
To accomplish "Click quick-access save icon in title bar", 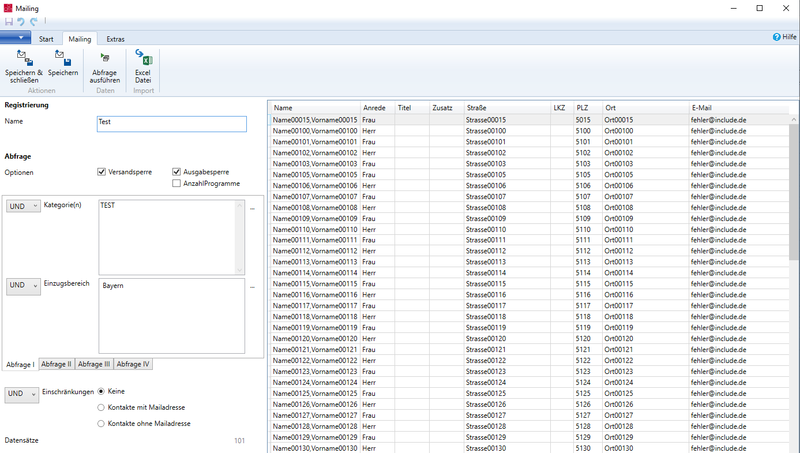I will point(9,21).
